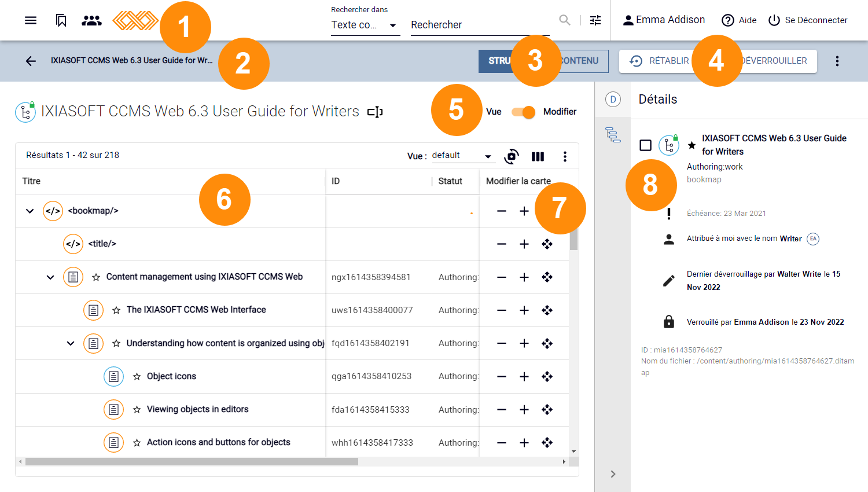Click the bookmap element code icon
The height and width of the screenshot is (492, 868).
click(x=53, y=211)
